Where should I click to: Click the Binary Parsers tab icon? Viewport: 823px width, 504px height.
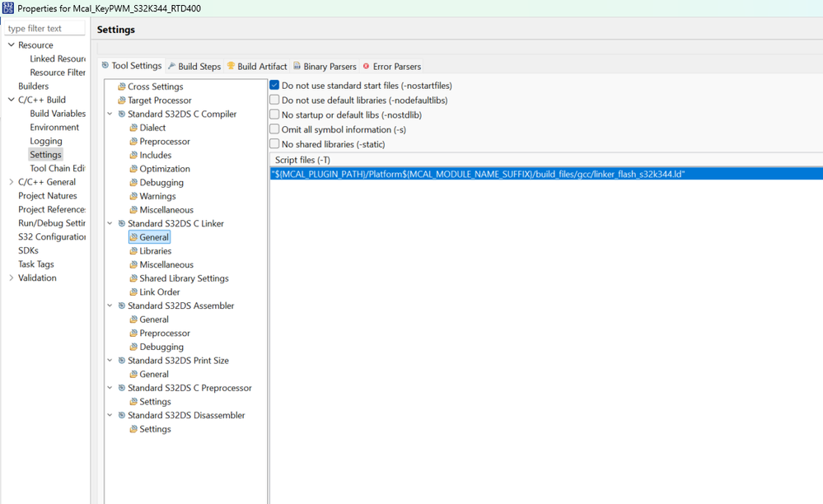click(x=297, y=66)
